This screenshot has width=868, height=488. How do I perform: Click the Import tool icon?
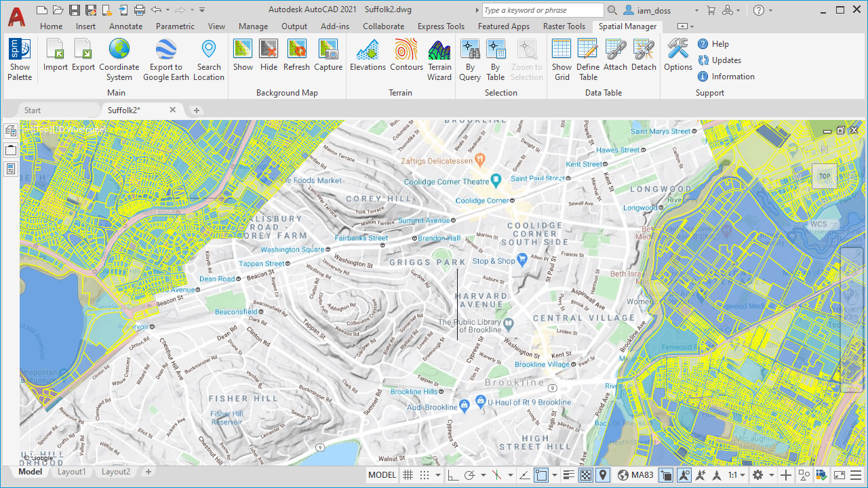[56, 49]
